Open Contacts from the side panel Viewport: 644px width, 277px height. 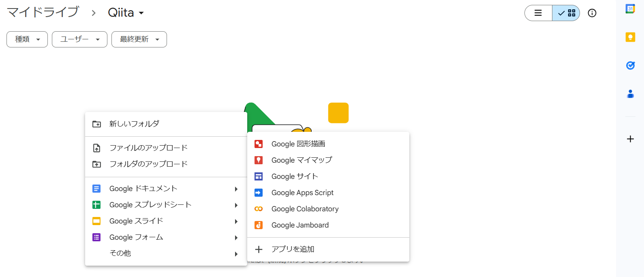pos(630,94)
